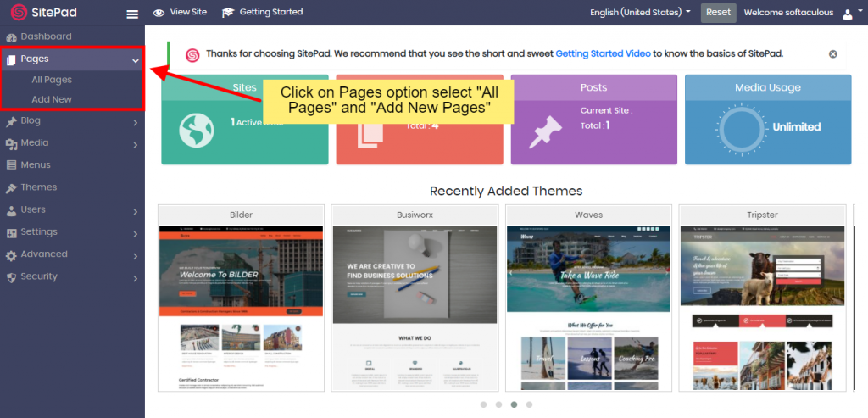Click the View Site eye icon

(x=159, y=13)
